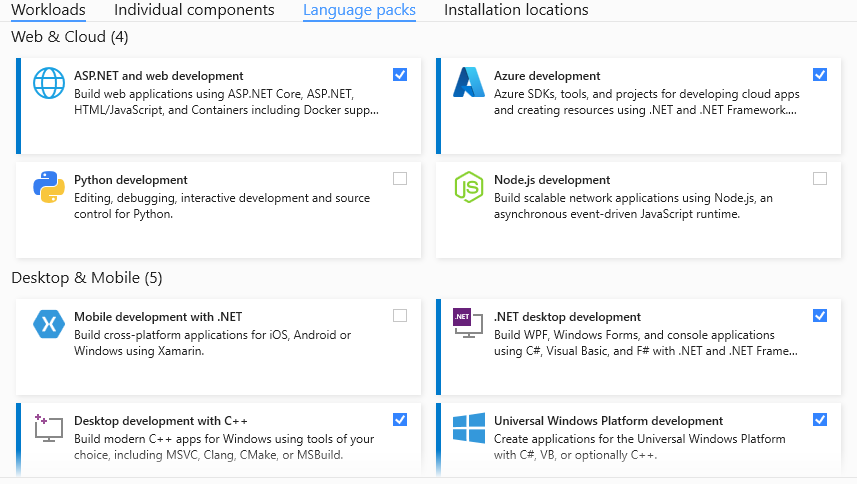Go to the Installation locations tab

click(516, 10)
